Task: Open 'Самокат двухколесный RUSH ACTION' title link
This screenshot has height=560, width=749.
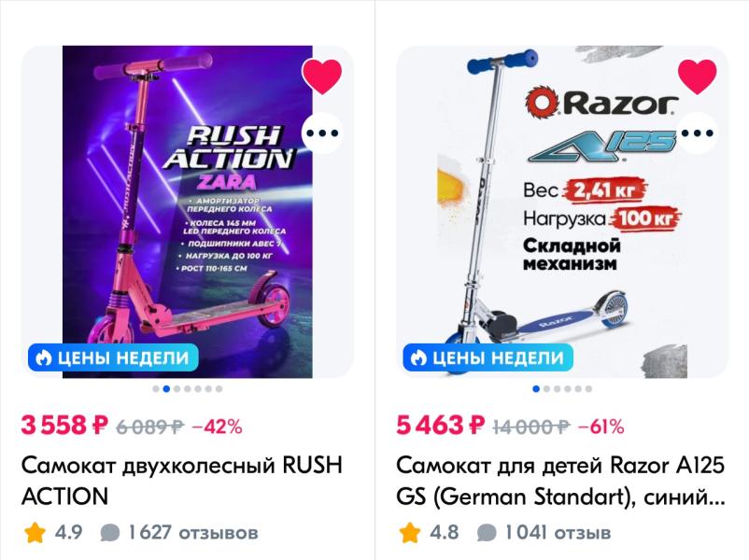Action: pos(181,480)
